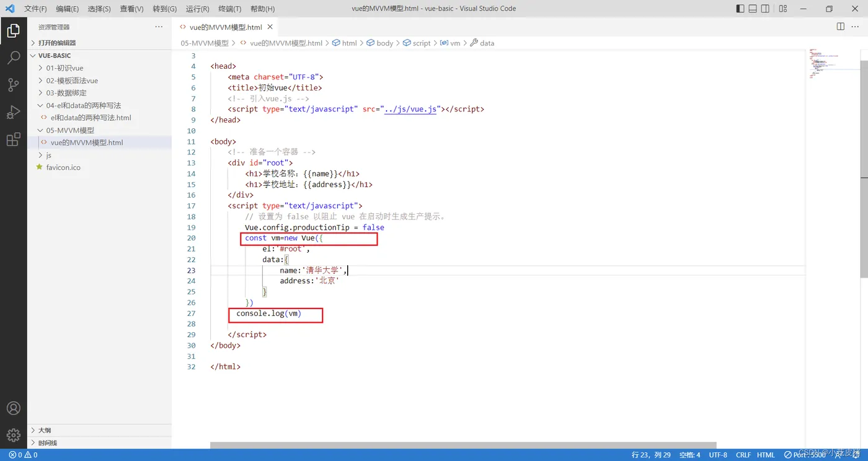Click the VS Code logo icon
The image size is (868, 461).
pyautogui.click(x=9, y=9)
